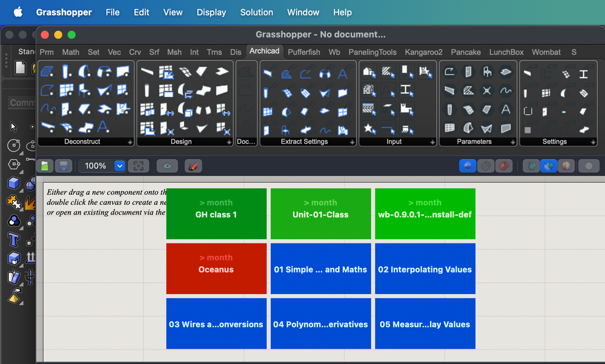This screenshot has width=605, height=364.
Task: Expand the Extract Settings panel arrow
Action: coord(352,142)
